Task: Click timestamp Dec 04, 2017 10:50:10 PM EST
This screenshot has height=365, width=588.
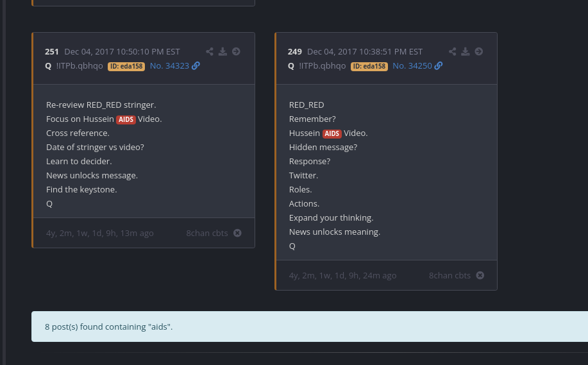Action: click(122, 52)
